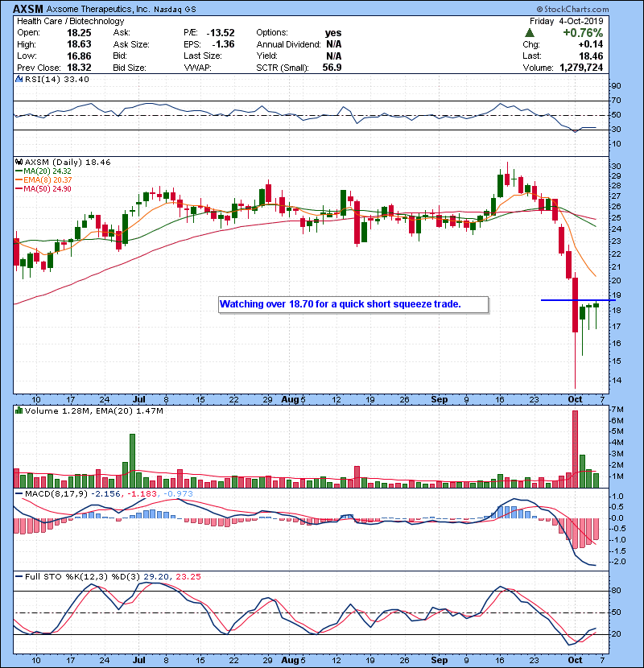This screenshot has height=668, width=644.
Task: Click the Ask Size: field label
Action: pyautogui.click(x=131, y=44)
